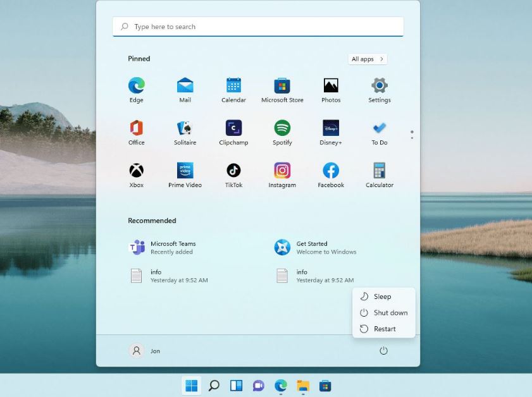Open the Spotify app

[282, 128]
